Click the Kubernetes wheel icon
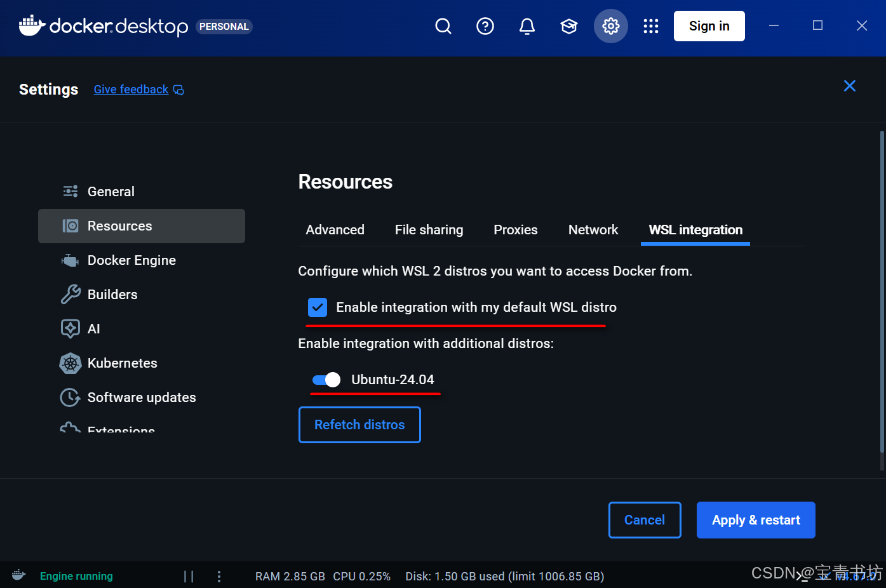 [70, 363]
